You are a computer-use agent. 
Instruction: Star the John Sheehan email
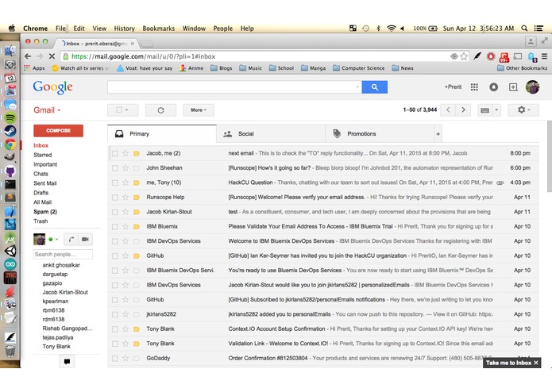coord(125,168)
